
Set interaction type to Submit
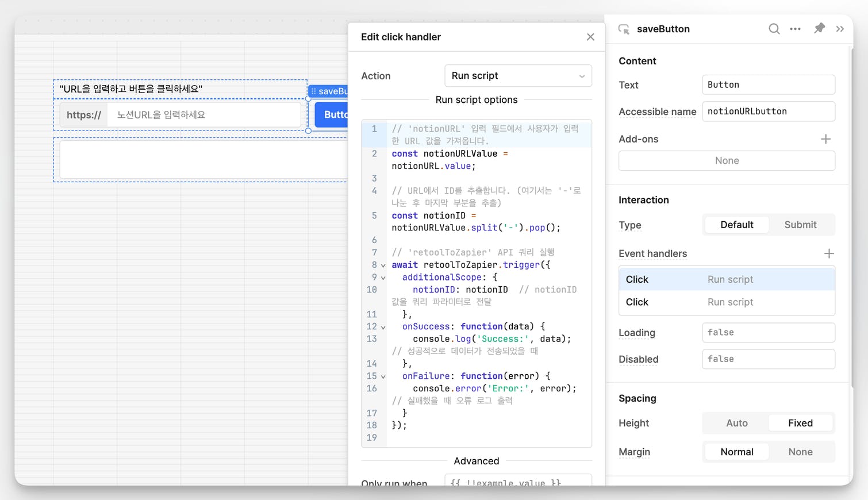point(800,225)
